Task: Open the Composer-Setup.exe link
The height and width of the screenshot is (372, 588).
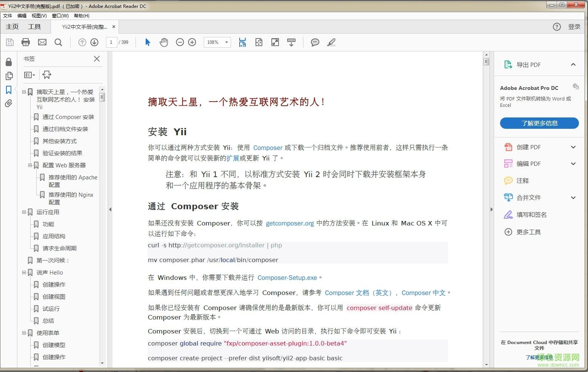Action: point(287,278)
